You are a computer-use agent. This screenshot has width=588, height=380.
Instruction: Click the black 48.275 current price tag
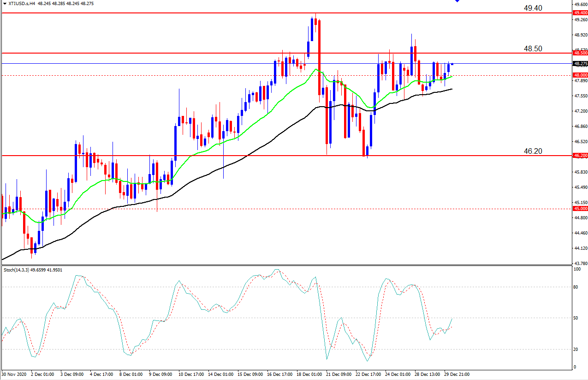pyautogui.click(x=580, y=63)
